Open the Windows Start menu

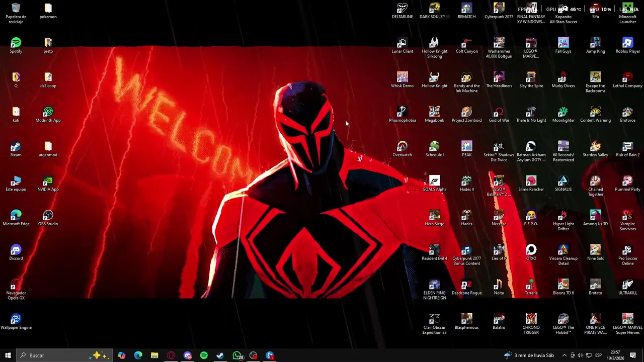[x=8, y=355]
